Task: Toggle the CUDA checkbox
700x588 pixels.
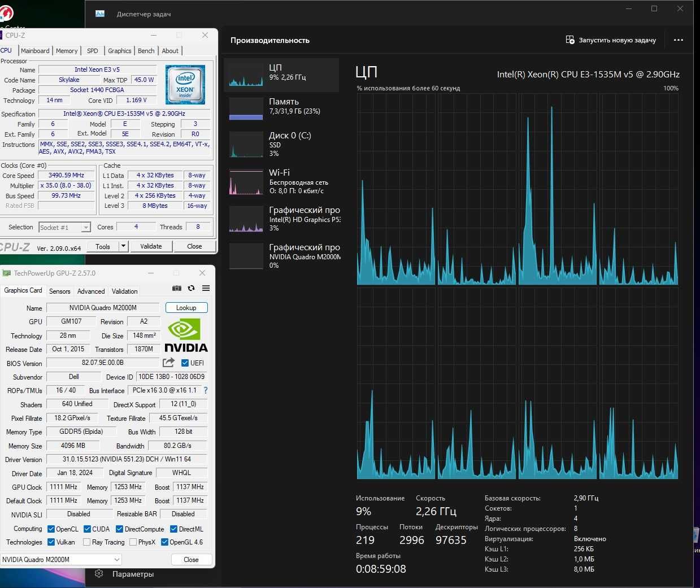Action: tap(88, 529)
